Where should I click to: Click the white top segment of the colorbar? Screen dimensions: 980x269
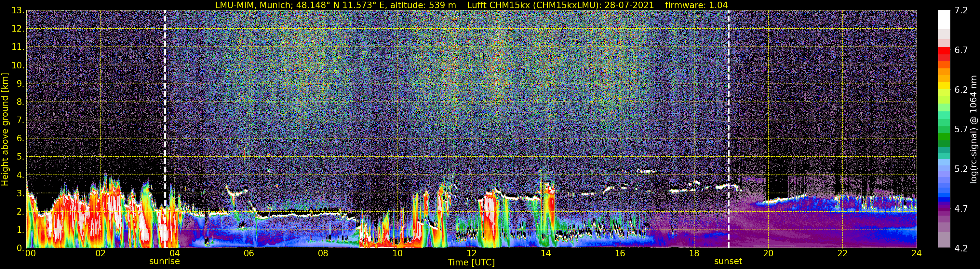coord(944,19)
